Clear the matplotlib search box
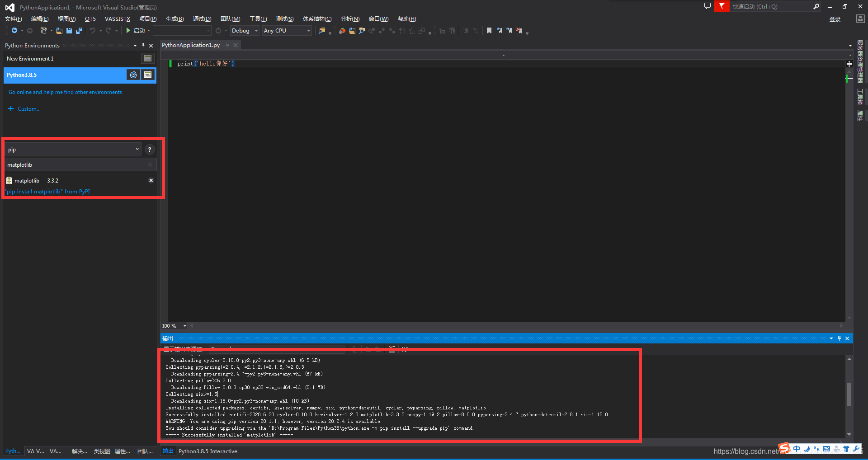 tap(150, 165)
